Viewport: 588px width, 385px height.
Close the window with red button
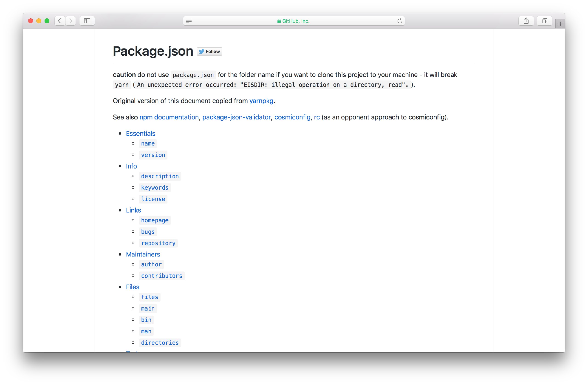point(31,21)
